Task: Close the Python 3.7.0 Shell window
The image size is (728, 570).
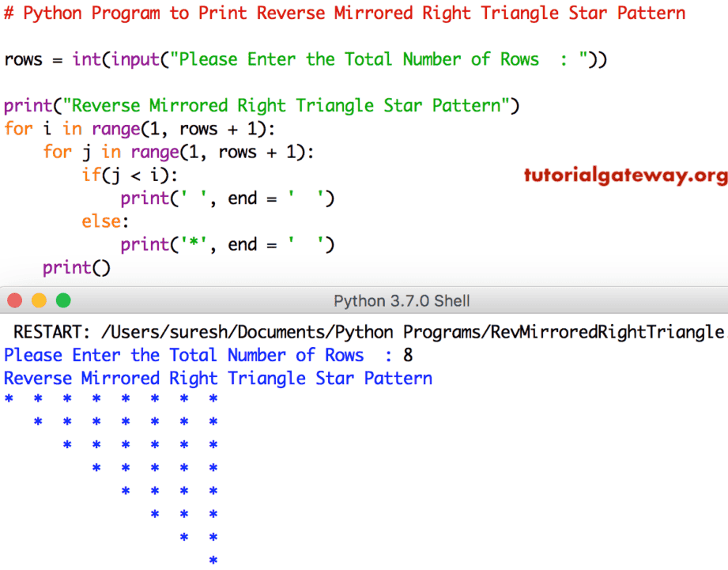Action: point(14,300)
